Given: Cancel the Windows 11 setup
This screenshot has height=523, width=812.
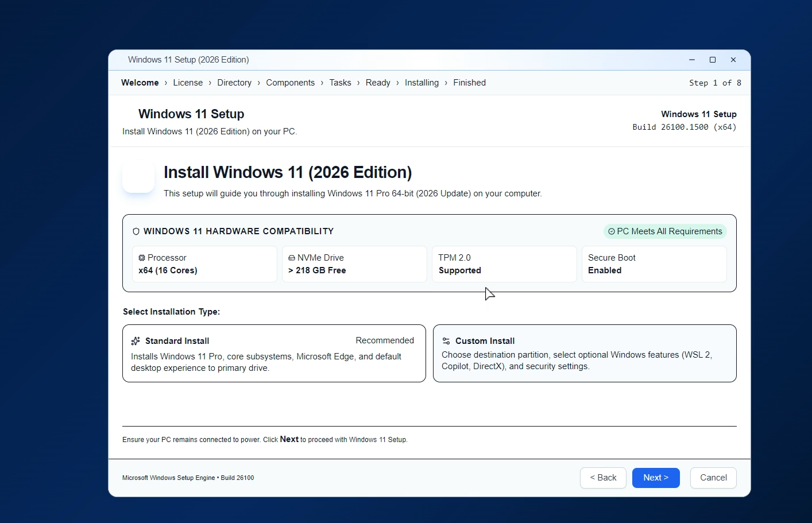Looking at the screenshot, I should (x=713, y=478).
